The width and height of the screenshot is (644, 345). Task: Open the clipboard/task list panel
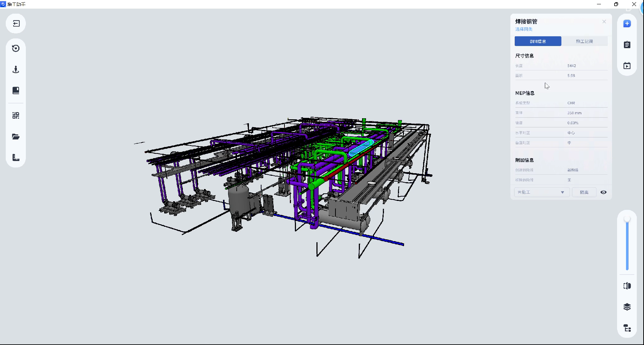tap(627, 44)
